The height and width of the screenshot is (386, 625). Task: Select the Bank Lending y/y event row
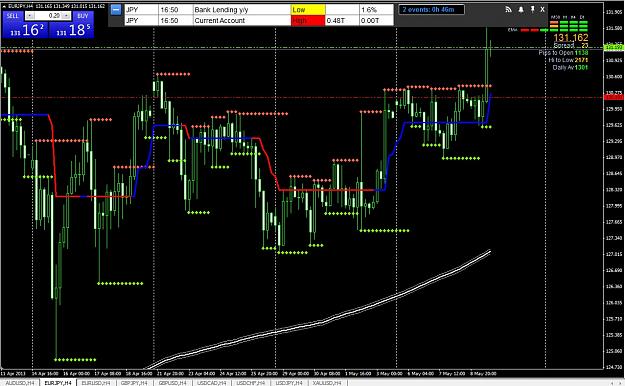coord(259,10)
